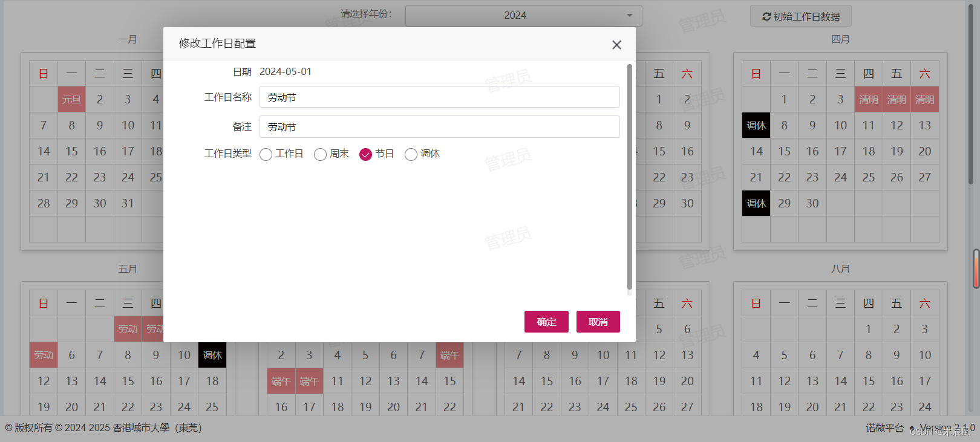Click day 18 in May calendar
This screenshot has width=980, height=442.
click(x=212, y=381)
